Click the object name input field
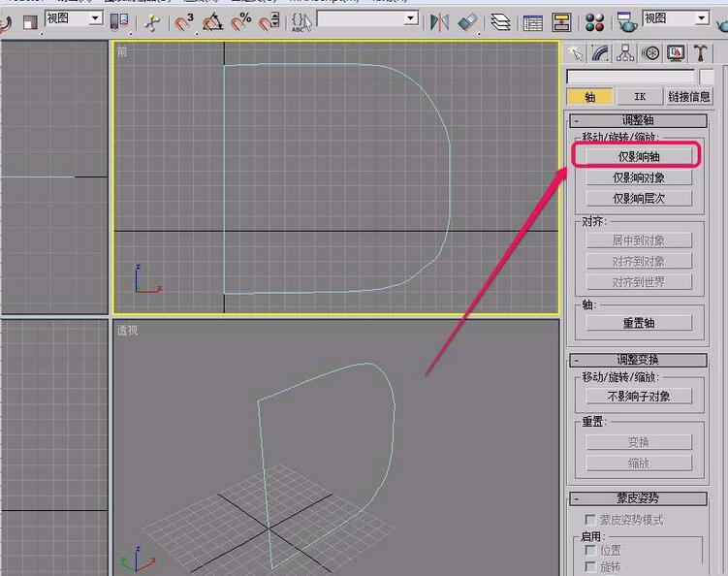The image size is (728, 576). click(x=631, y=77)
